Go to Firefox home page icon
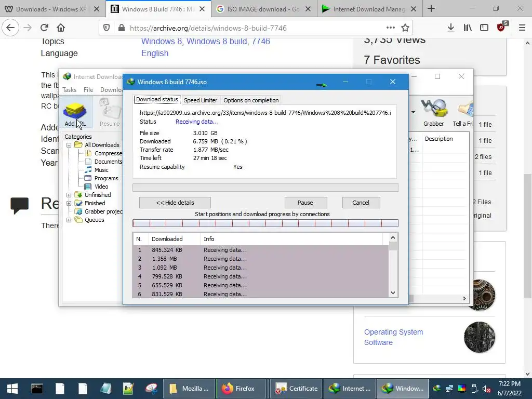The height and width of the screenshot is (399, 532). pos(61,28)
